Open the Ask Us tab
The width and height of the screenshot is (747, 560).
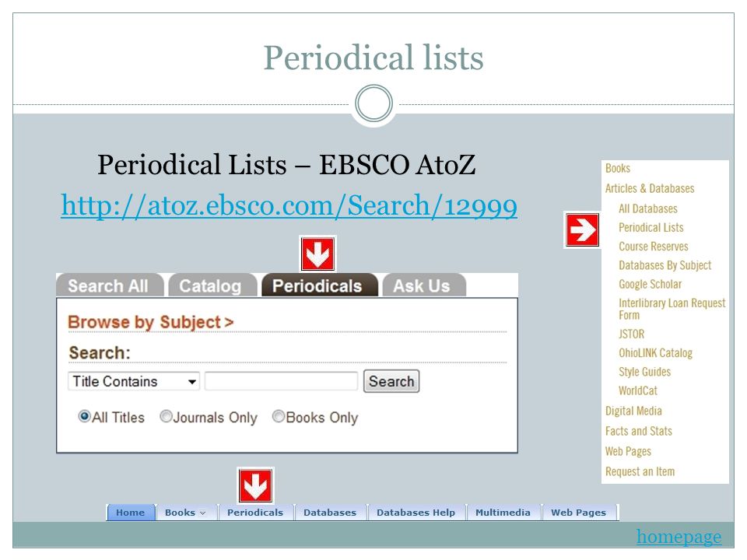[423, 285]
